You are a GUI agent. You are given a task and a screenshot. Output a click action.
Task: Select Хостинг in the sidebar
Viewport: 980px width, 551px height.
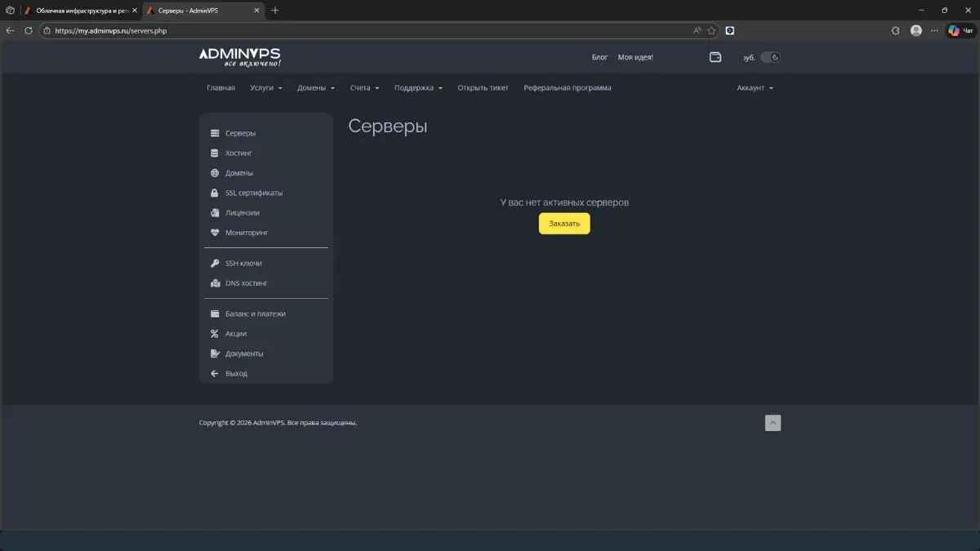(238, 153)
